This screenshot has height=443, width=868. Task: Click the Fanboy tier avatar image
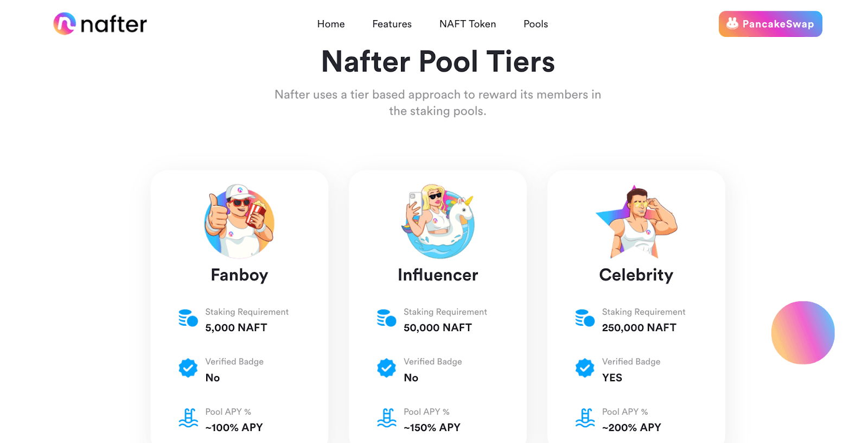click(x=239, y=221)
